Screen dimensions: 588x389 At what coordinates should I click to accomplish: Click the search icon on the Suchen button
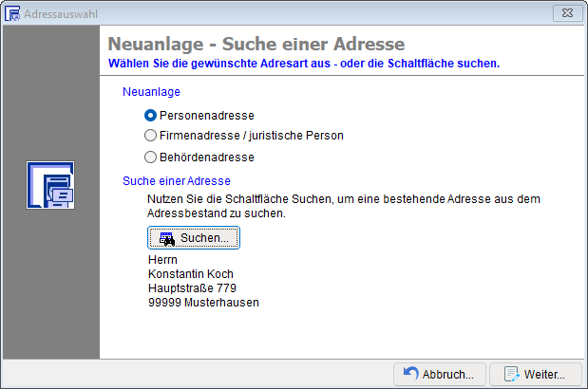167,238
